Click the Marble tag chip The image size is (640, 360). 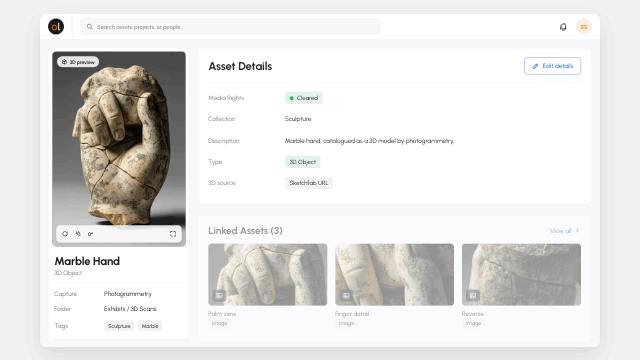pos(150,326)
